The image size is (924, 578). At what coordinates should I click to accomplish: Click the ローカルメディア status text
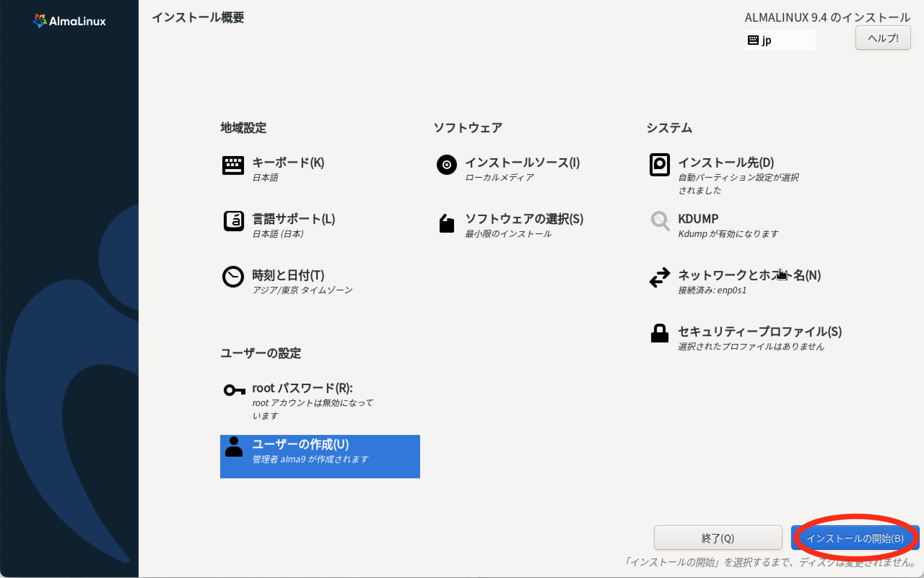point(500,177)
